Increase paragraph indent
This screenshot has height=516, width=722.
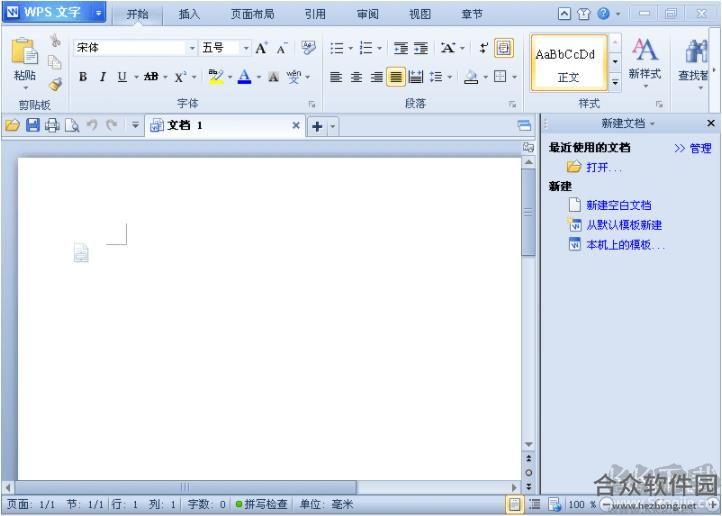(x=421, y=48)
